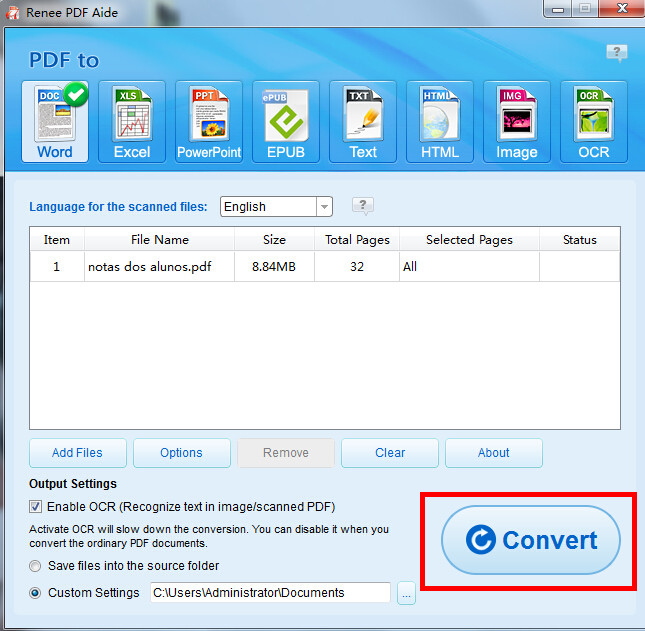Click the greyed Remove button

click(x=286, y=453)
